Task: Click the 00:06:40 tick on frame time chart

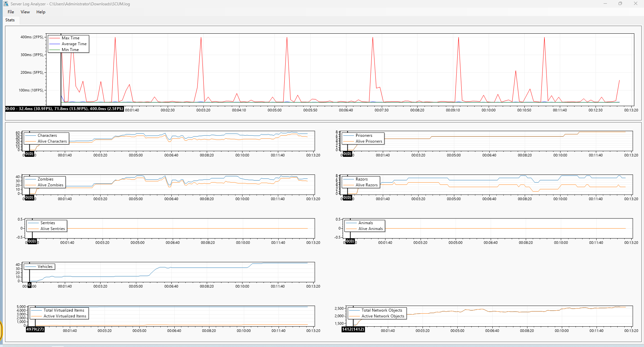Action: click(x=346, y=110)
